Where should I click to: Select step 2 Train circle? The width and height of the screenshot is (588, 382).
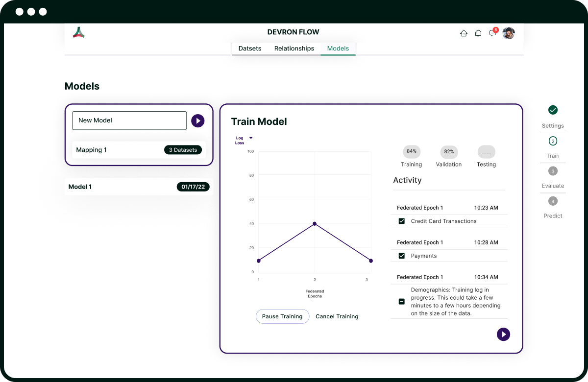(553, 141)
